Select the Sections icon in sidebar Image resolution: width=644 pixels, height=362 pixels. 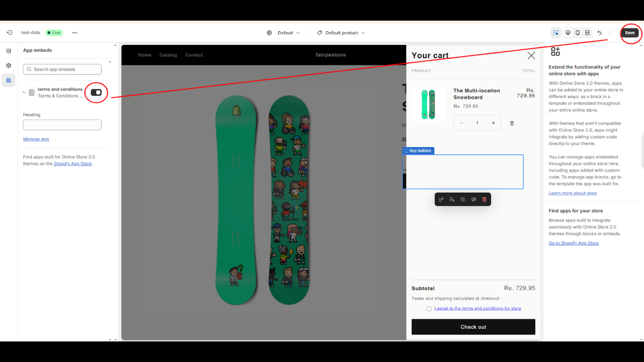(8, 50)
